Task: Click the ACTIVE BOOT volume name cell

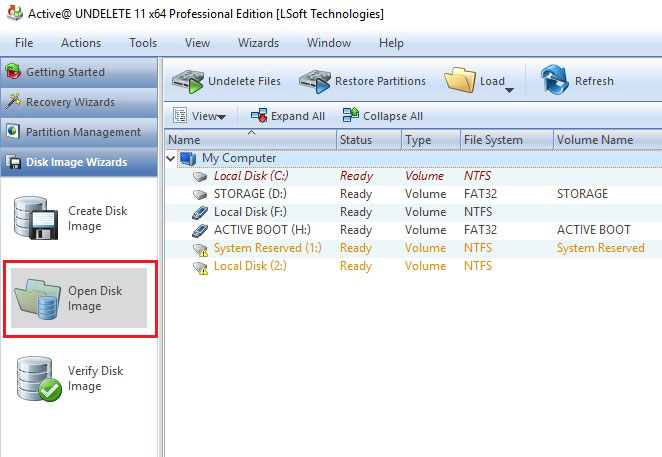Action: point(594,230)
